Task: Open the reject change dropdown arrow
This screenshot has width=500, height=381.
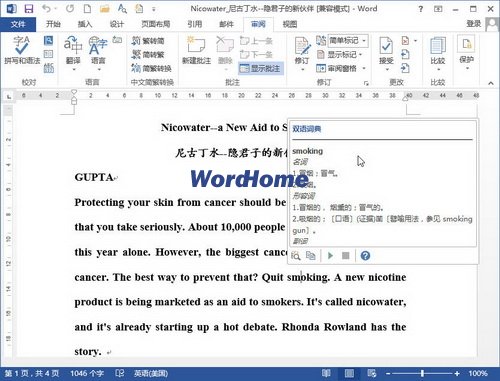Action: tap(415, 41)
